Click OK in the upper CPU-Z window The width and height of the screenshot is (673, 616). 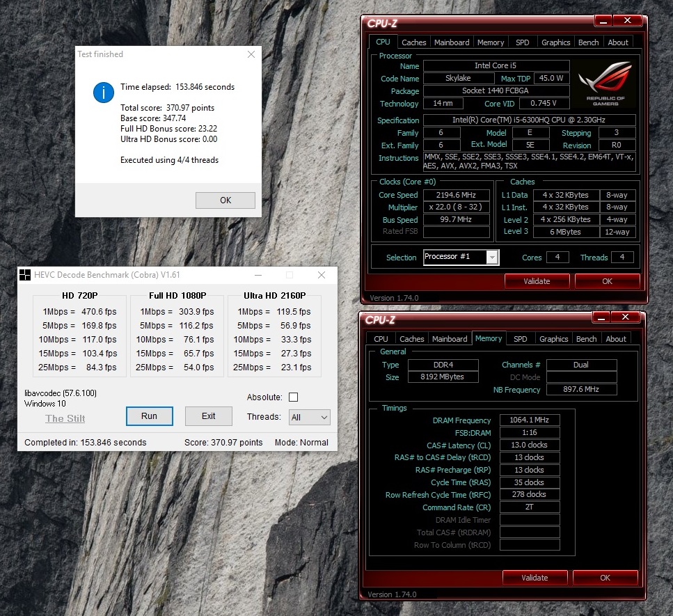(607, 281)
